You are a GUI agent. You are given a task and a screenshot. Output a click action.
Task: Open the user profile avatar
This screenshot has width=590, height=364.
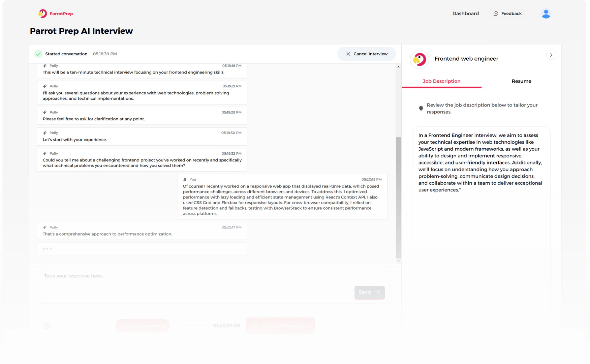[546, 13]
